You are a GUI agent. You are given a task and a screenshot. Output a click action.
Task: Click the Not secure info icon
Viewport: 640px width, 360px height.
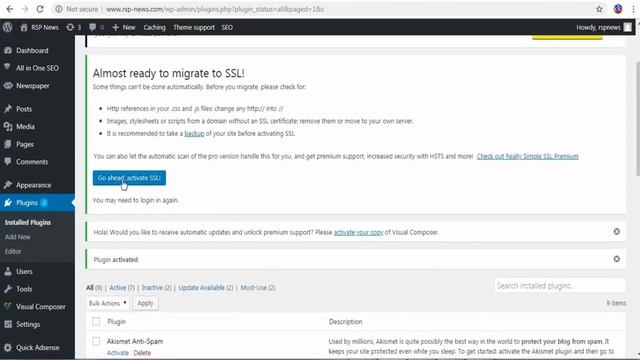coord(59,9)
